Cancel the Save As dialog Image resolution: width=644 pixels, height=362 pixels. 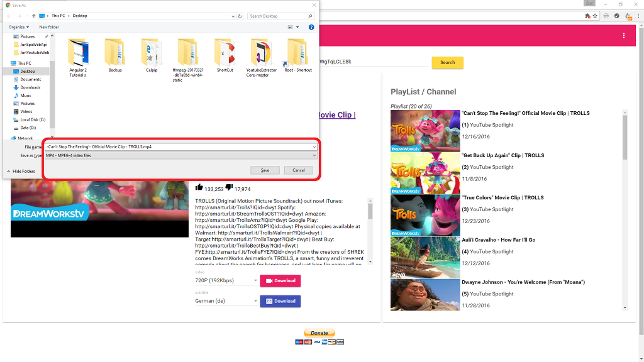[299, 170]
